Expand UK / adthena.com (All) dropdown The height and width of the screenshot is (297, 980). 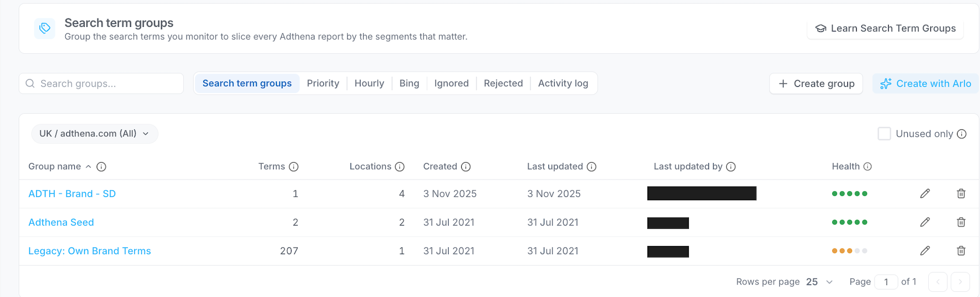coord(95,134)
